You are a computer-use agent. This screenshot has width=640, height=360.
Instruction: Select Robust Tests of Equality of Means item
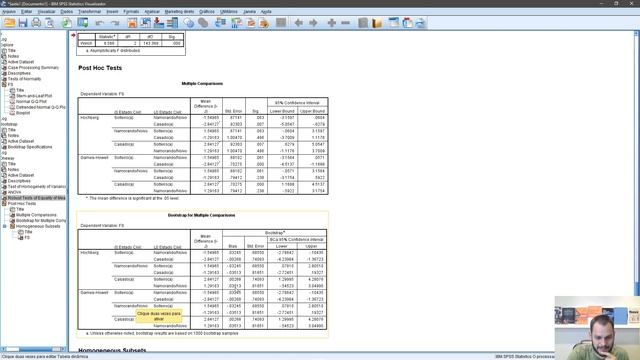click(36, 198)
